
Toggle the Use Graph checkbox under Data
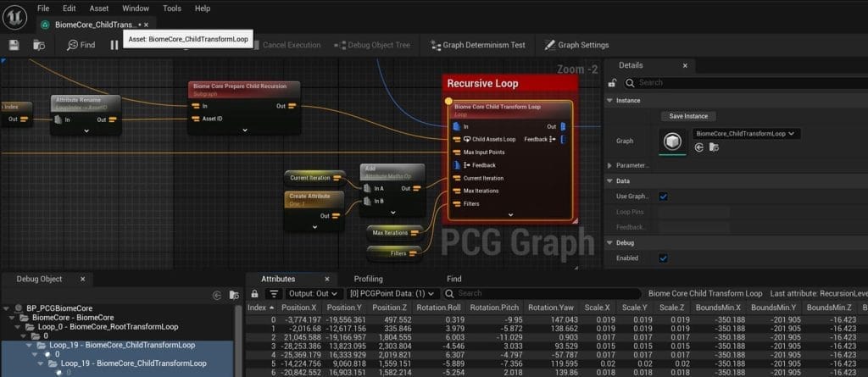tap(663, 197)
